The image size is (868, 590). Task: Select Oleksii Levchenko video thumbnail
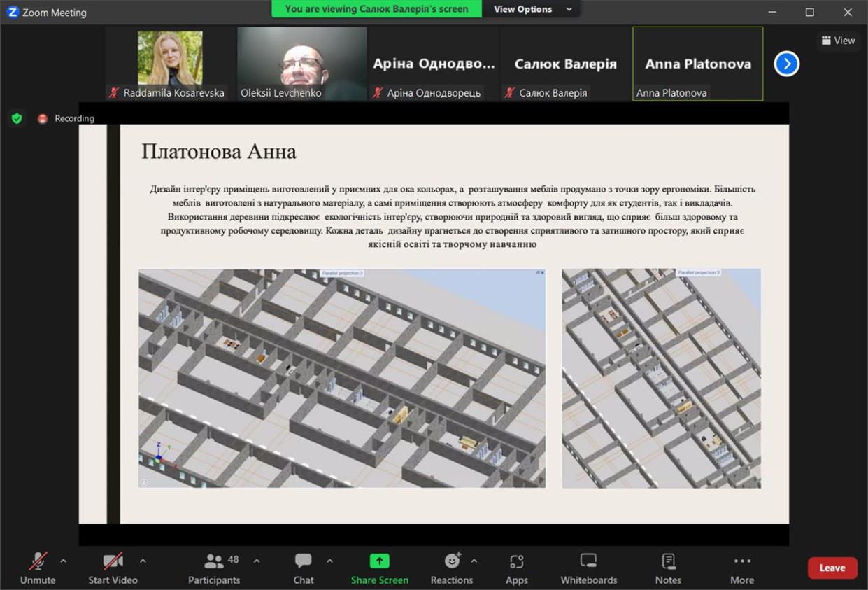click(301, 64)
